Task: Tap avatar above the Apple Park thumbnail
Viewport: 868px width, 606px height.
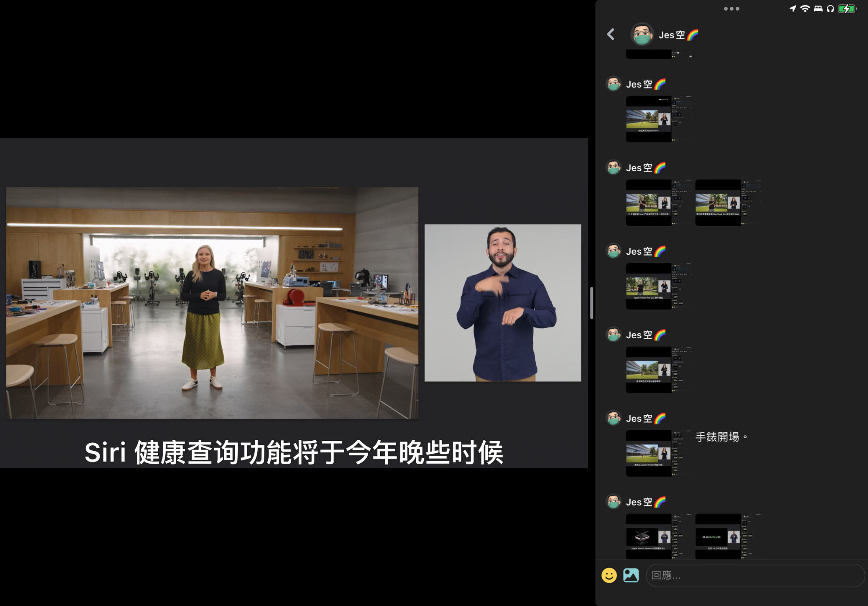Action: 613,84
